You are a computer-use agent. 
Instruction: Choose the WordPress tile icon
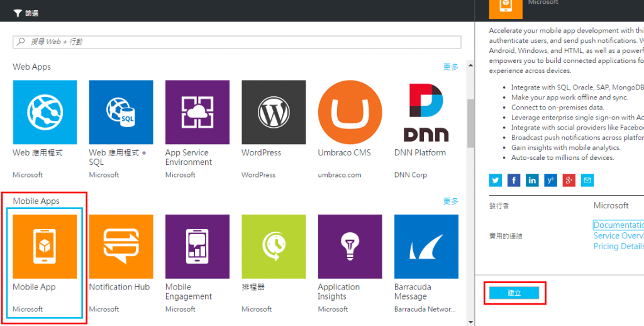tap(274, 112)
